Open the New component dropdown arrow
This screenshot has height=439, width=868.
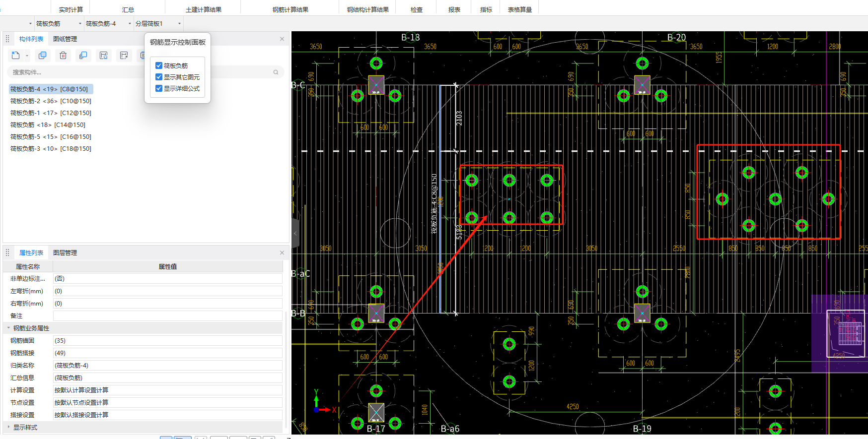[x=27, y=56]
